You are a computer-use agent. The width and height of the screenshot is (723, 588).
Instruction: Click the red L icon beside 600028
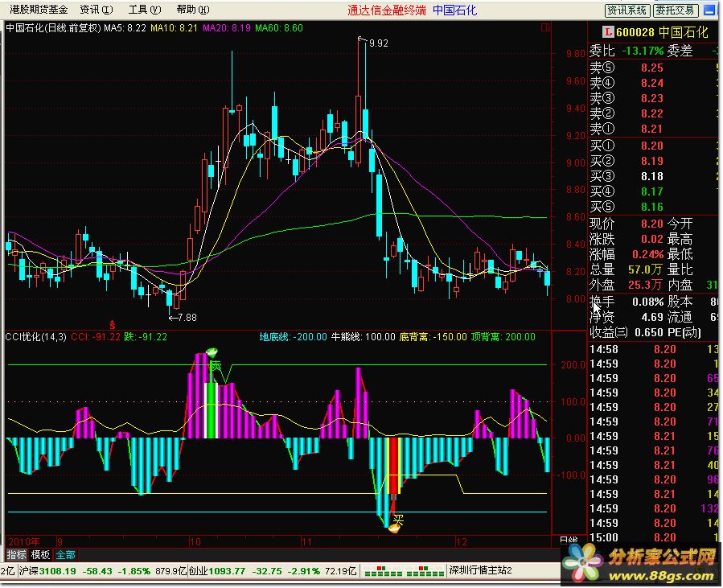(608, 32)
